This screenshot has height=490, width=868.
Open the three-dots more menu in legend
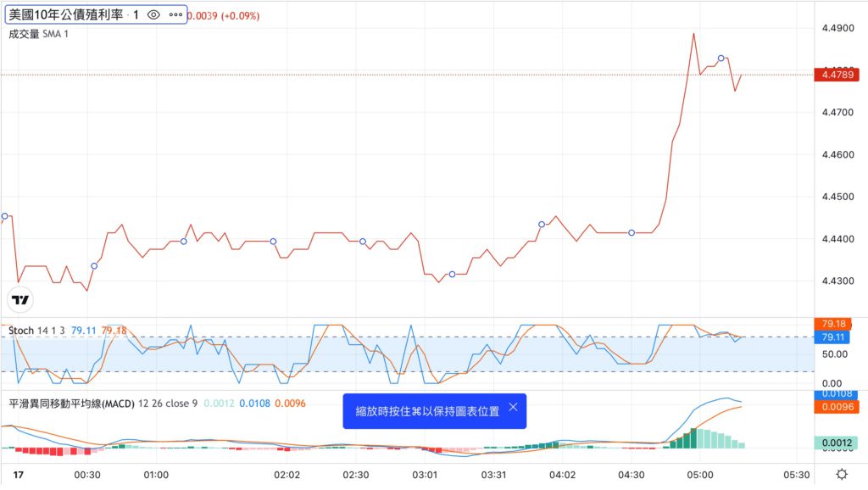(175, 14)
